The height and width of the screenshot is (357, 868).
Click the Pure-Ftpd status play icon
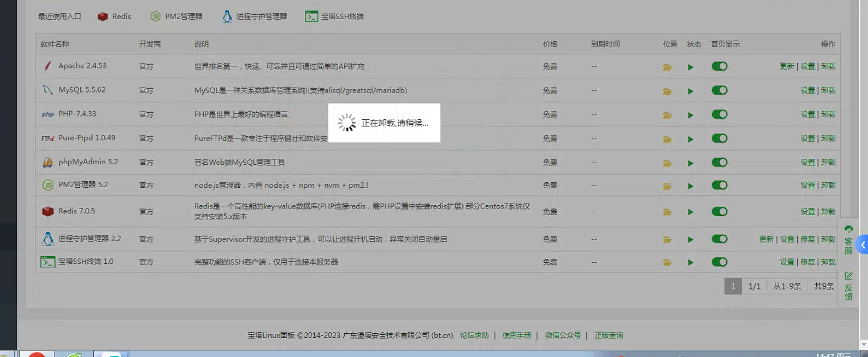tap(690, 139)
